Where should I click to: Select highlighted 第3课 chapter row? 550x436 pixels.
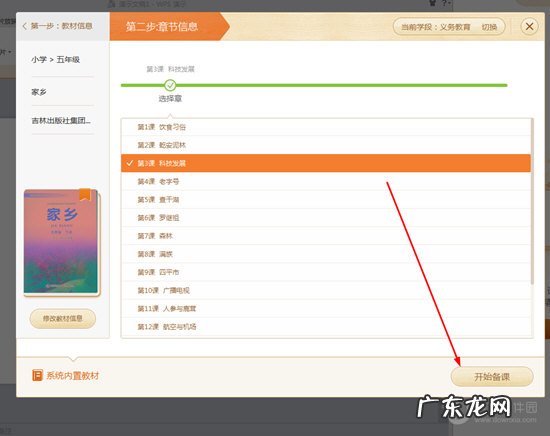tap(326, 163)
